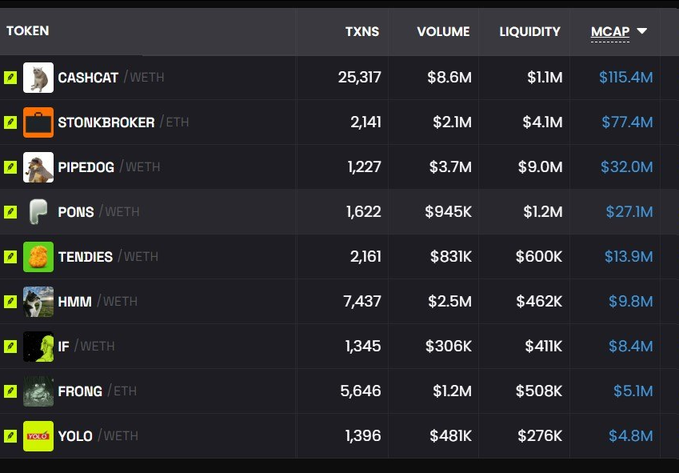Image resolution: width=679 pixels, height=473 pixels.
Task: Click the green leaf badge beside FRONG
Action: [10, 391]
